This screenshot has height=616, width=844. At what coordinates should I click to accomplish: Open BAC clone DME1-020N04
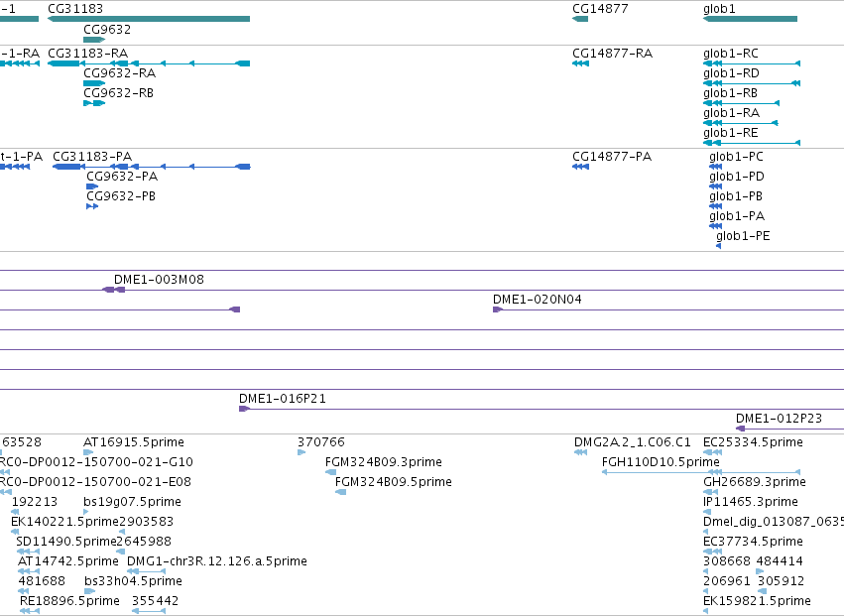pyautogui.click(x=538, y=300)
